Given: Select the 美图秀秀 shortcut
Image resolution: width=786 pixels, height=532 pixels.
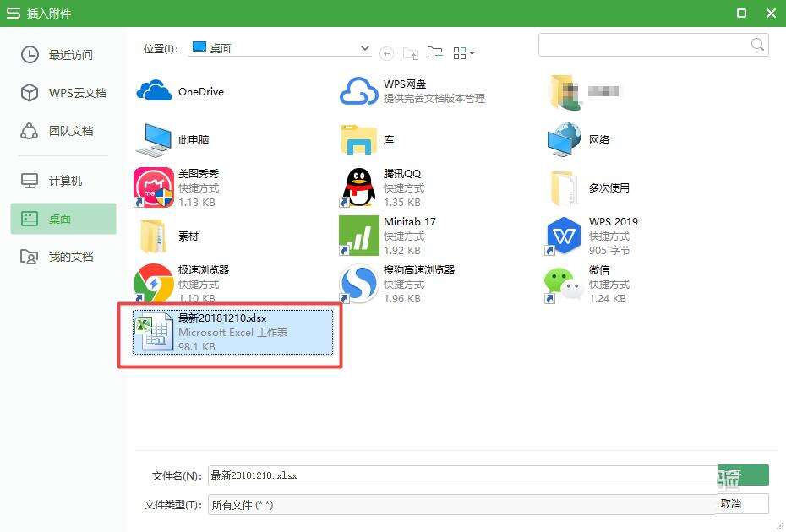Looking at the screenshot, I should click(x=177, y=187).
